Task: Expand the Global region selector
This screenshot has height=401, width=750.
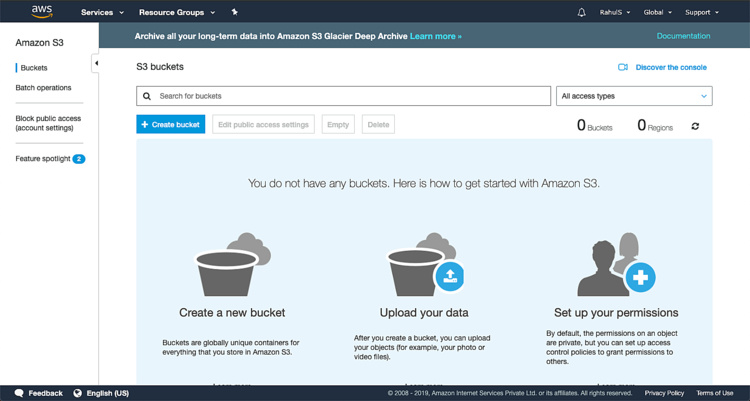Action: click(x=658, y=12)
